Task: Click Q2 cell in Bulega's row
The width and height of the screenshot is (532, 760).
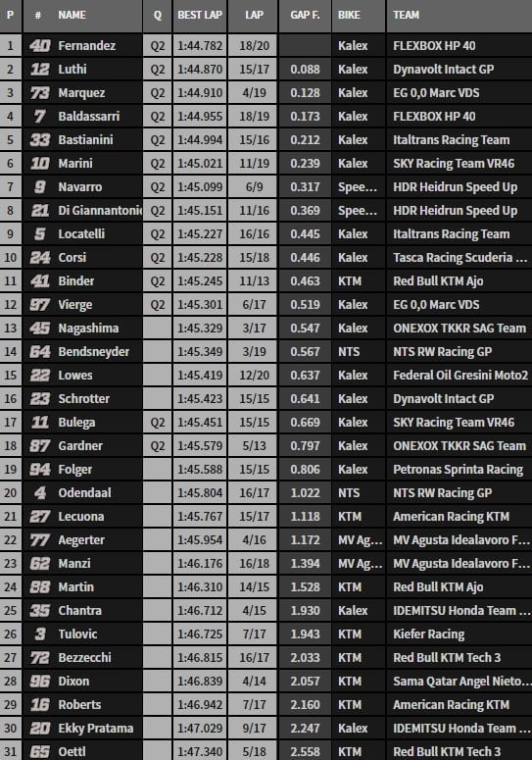Action: coord(158,423)
